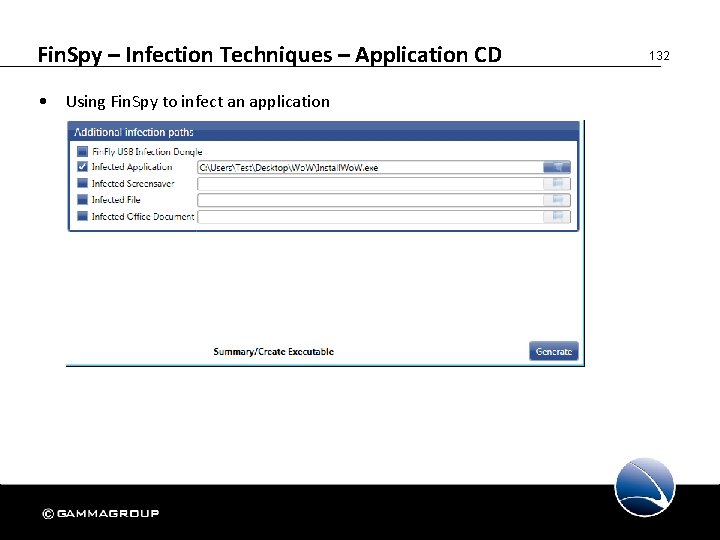Click the Infected Application path field with InstallWoW.exe
This screenshot has width=720, height=540.
[x=370, y=167]
